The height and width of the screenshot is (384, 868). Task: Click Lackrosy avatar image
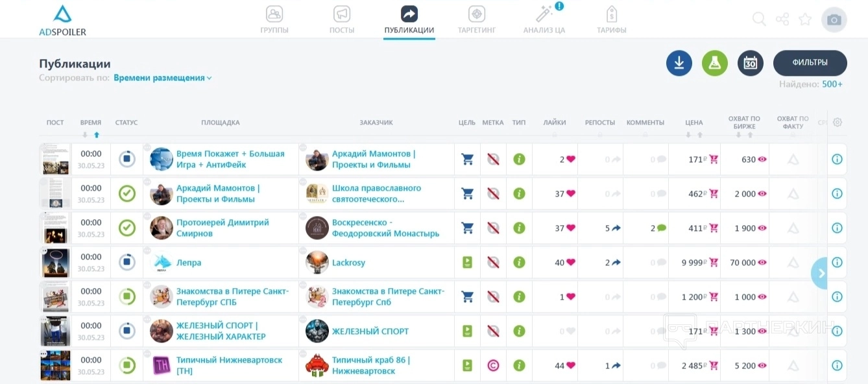point(317,262)
